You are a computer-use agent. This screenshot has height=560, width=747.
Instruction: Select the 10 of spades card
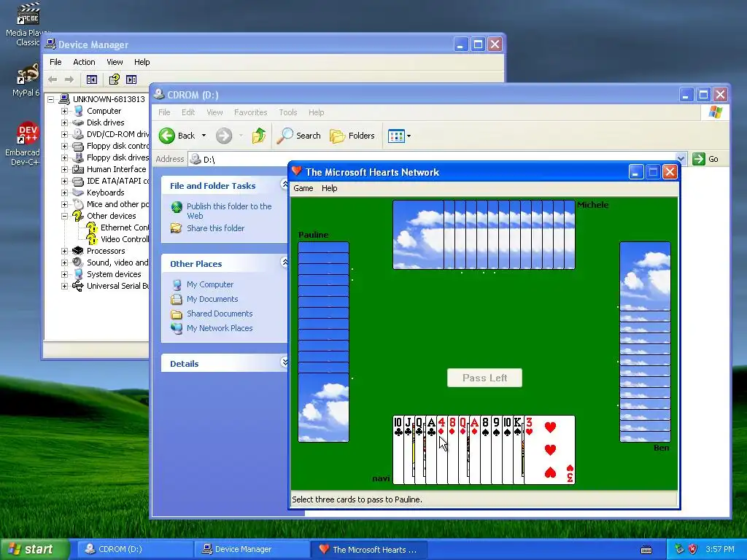click(x=508, y=449)
